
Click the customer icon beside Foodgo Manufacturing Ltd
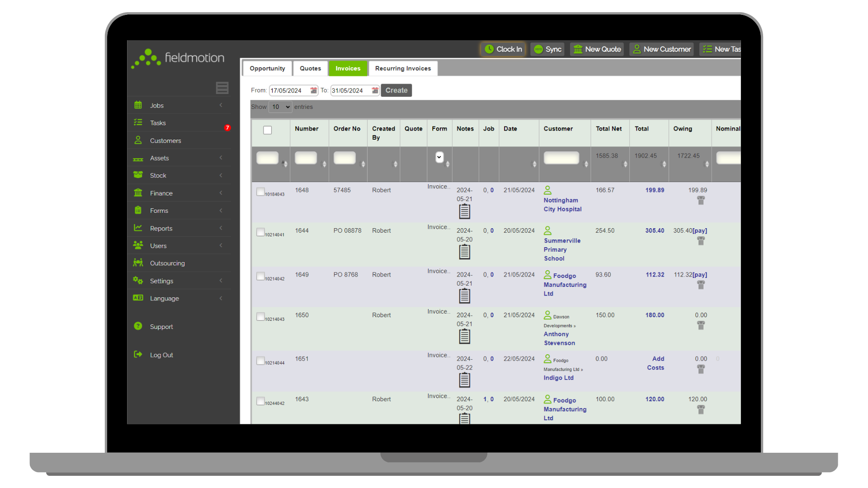click(547, 275)
